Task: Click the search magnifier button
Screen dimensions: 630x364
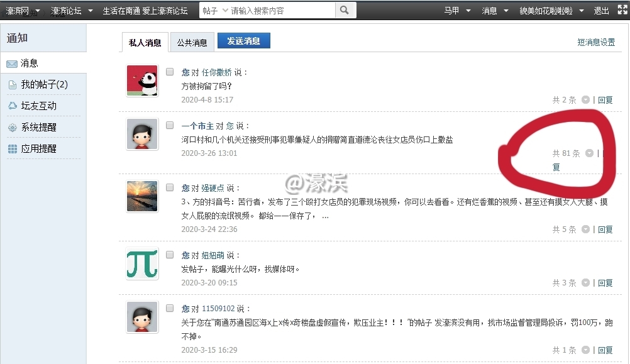Action: coord(345,10)
